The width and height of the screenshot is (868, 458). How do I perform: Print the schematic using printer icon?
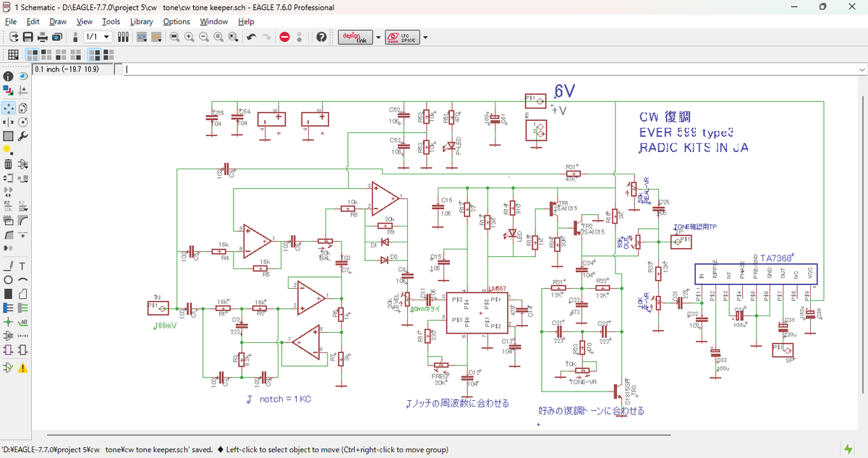43,37
